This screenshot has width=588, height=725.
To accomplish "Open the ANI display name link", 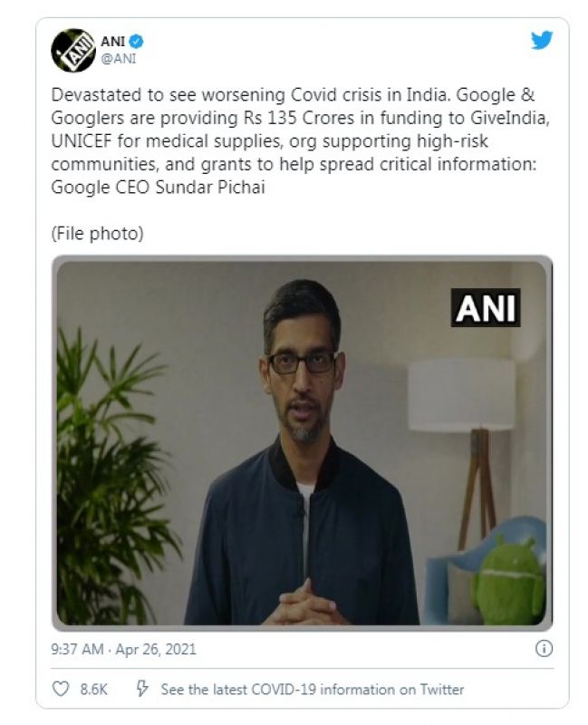I will [112, 41].
